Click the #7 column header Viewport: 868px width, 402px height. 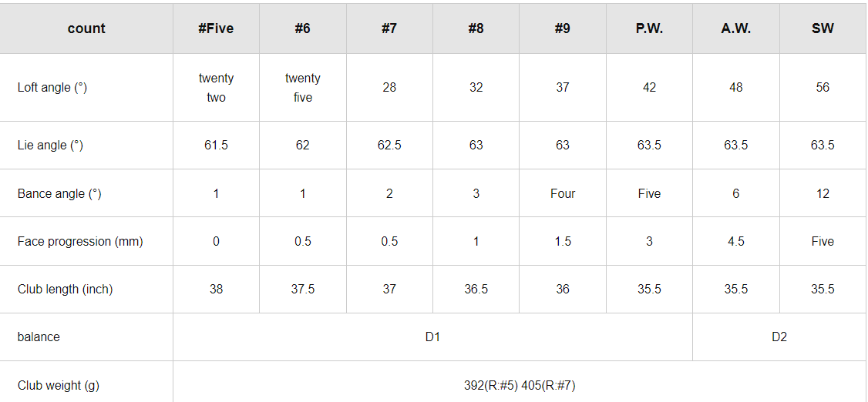tap(389, 28)
